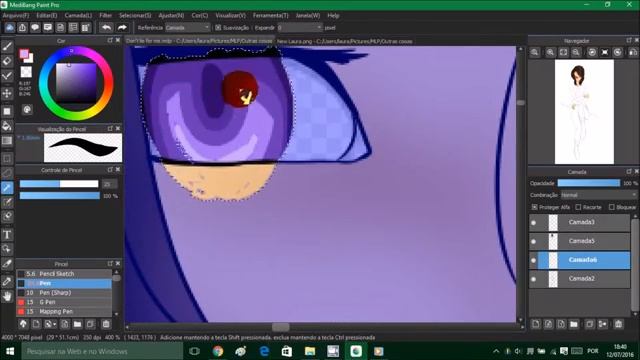Select the G Pen brush
The image size is (640, 360).
[64, 302]
